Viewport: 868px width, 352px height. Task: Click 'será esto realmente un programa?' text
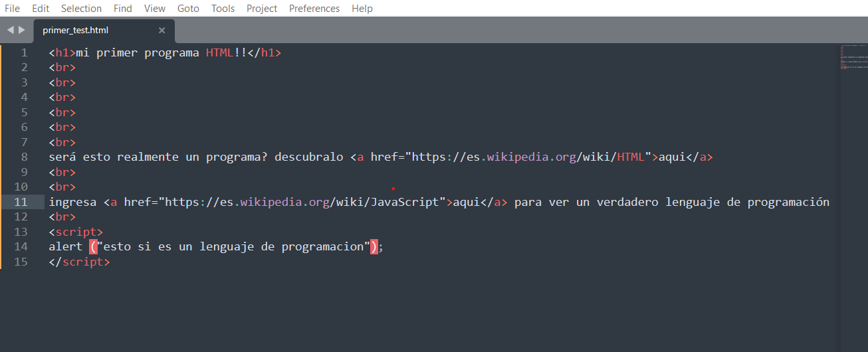click(158, 157)
